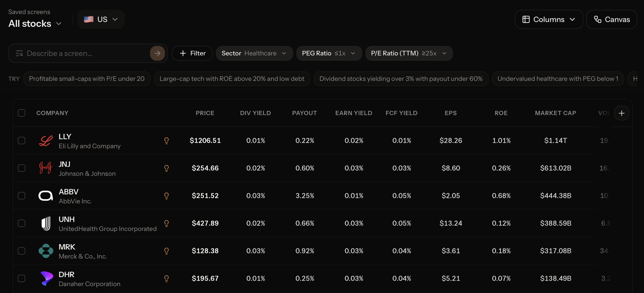
Task: Open the US country selector dropdown
Action: [x=101, y=19]
